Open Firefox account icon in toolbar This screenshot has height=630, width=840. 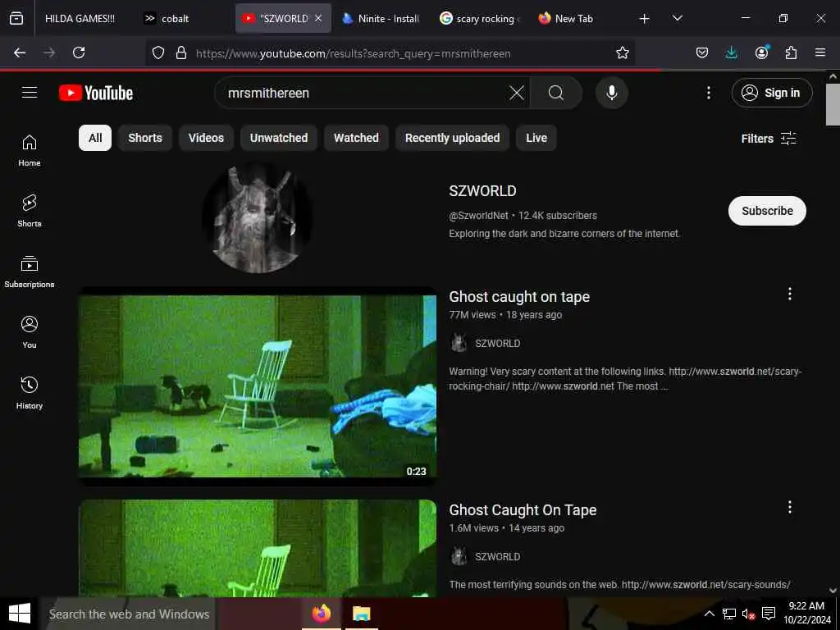(x=761, y=52)
